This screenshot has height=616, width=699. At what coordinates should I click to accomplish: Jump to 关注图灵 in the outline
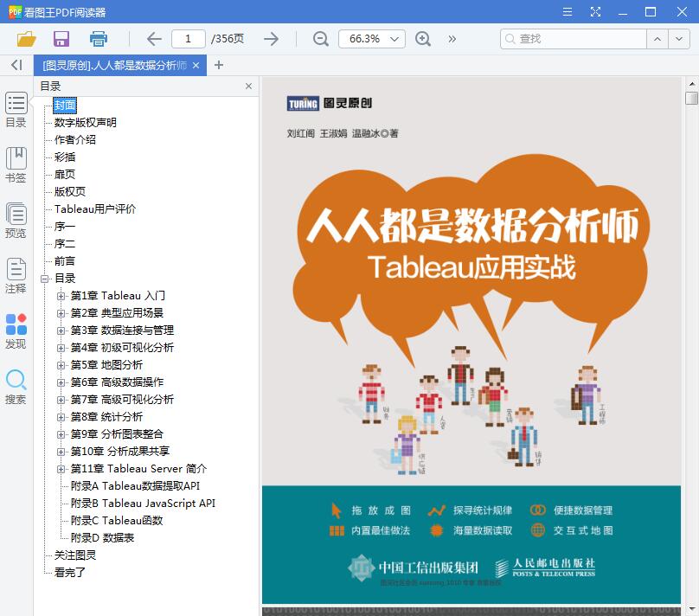point(75,555)
